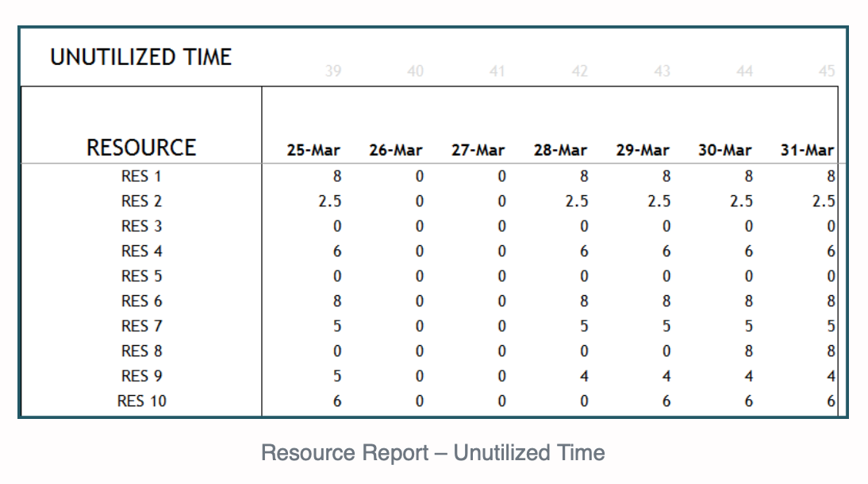868x484 pixels.
Task: Click RES 2 value 2.5 for 30-Mar
Action: point(741,201)
